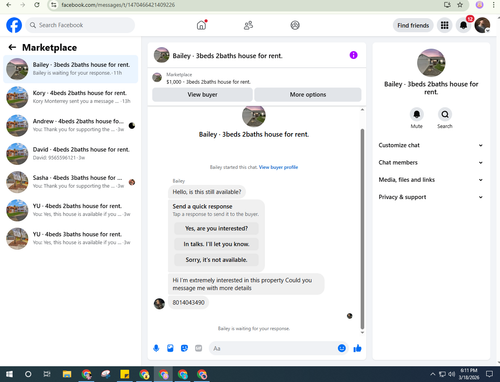The height and width of the screenshot is (382, 500).
Task: Click the browser address bar
Action: tap(247, 5)
